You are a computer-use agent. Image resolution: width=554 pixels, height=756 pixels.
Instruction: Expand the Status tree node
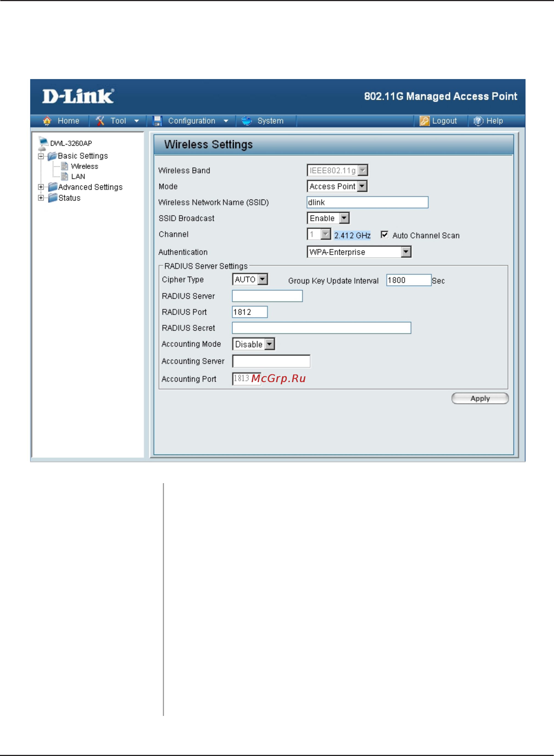(41, 198)
